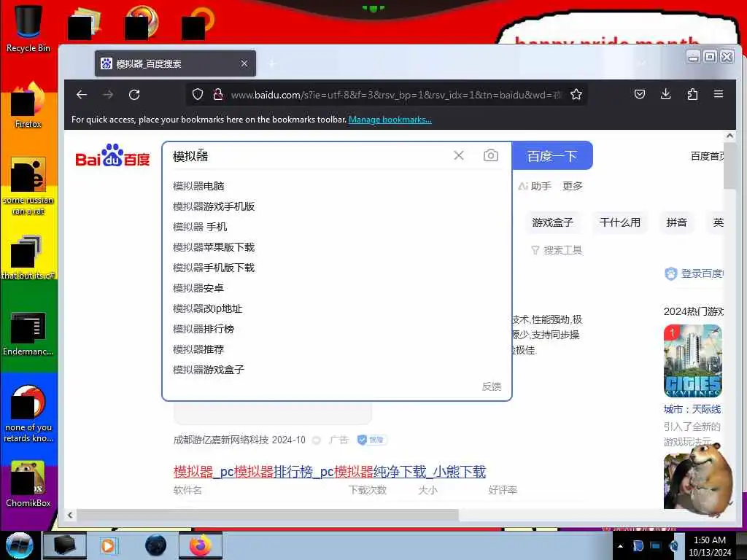Open the ChomikBox desktop icon
The image size is (747, 560).
pos(28,484)
